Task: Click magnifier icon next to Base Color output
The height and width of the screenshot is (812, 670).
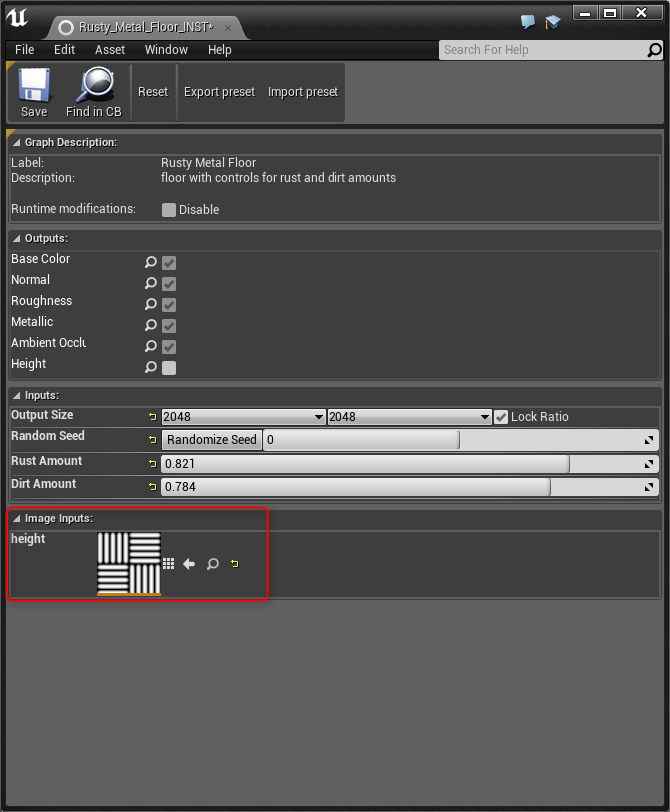Action: point(151,262)
